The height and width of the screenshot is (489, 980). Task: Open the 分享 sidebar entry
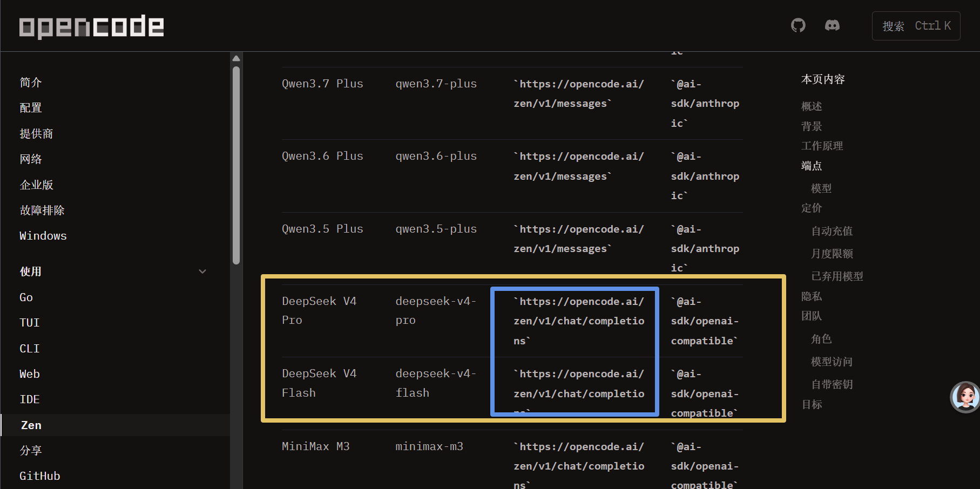[x=31, y=451]
